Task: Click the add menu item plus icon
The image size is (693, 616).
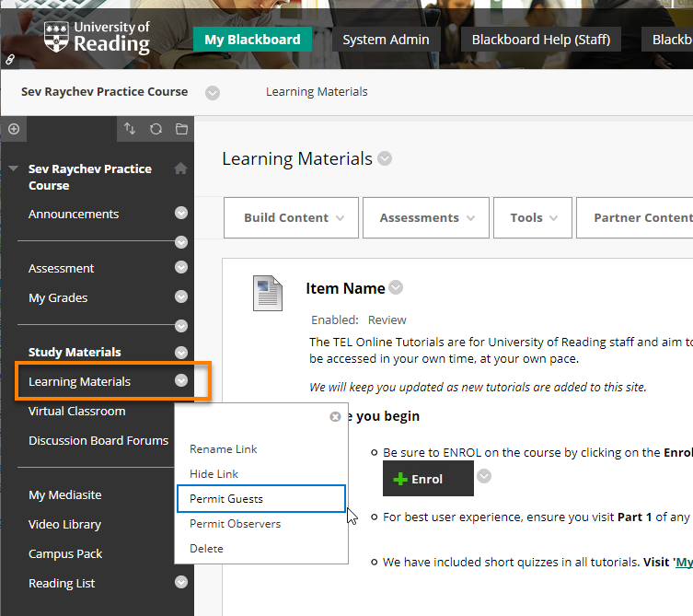Action: click(x=14, y=129)
